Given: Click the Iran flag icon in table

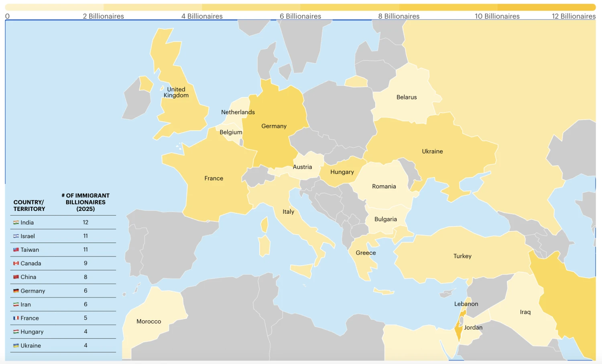Looking at the screenshot, I should [x=16, y=305].
